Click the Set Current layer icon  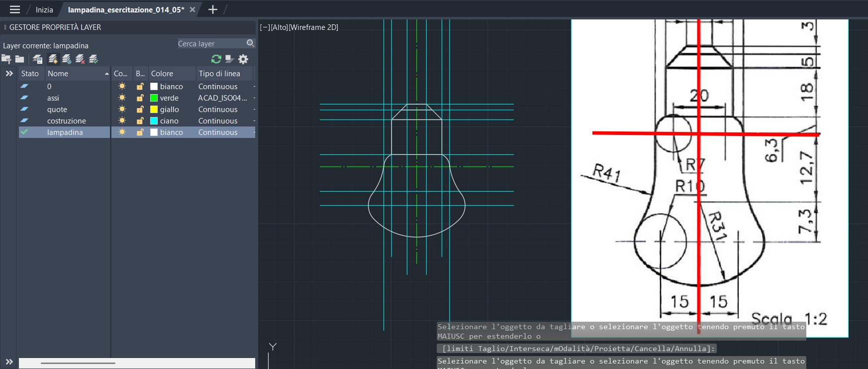click(x=93, y=59)
